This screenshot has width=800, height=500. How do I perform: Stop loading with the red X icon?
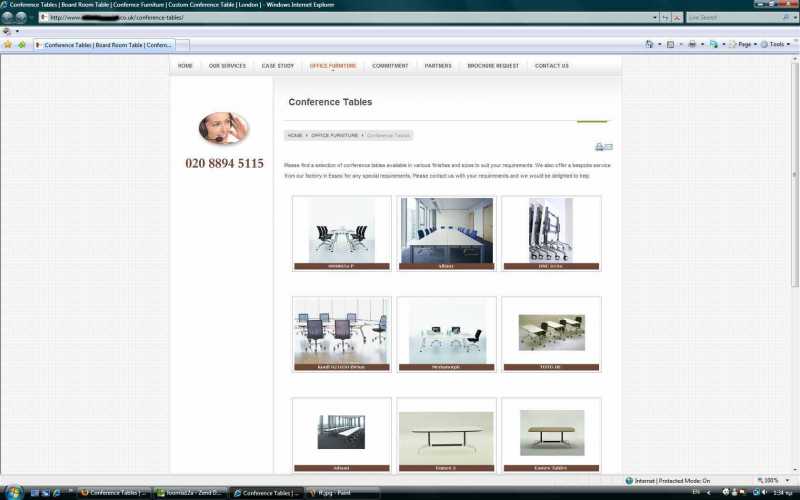pyautogui.click(x=677, y=17)
